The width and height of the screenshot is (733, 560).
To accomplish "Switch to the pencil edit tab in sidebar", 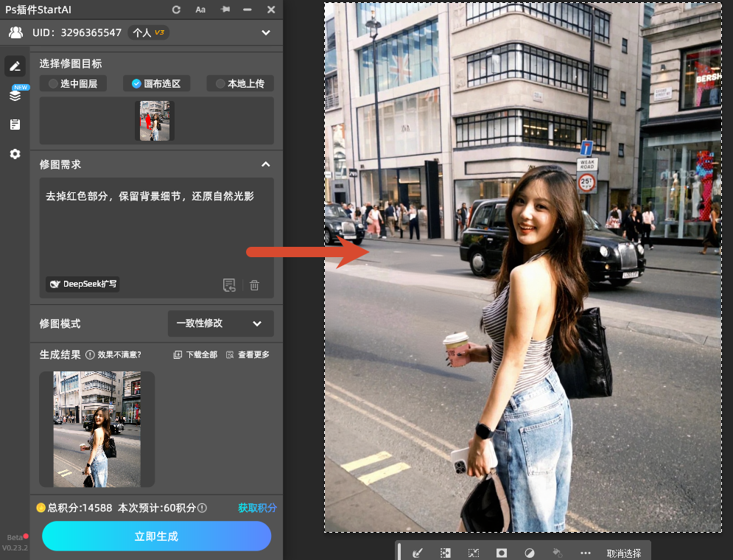I will (15, 66).
